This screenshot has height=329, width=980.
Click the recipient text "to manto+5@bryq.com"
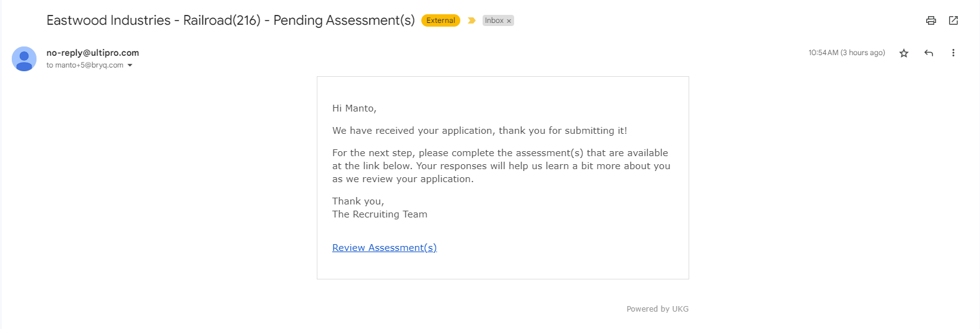(x=85, y=65)
